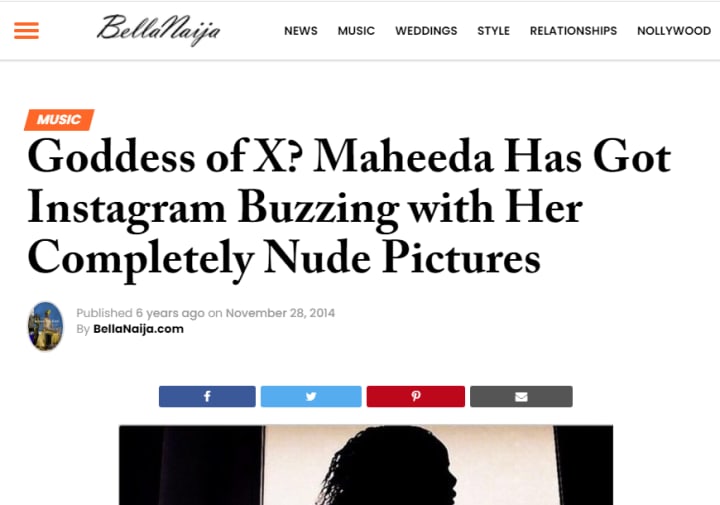Screen dimensions: 720x505
Task: Click the BellaNaija logo
Action: tap(158, 30)
